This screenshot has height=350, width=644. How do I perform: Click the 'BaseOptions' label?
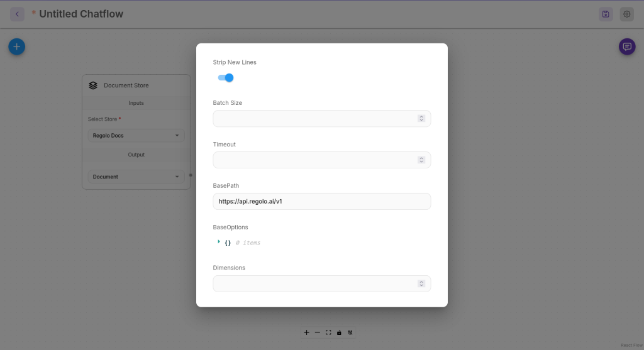[230, 227]
